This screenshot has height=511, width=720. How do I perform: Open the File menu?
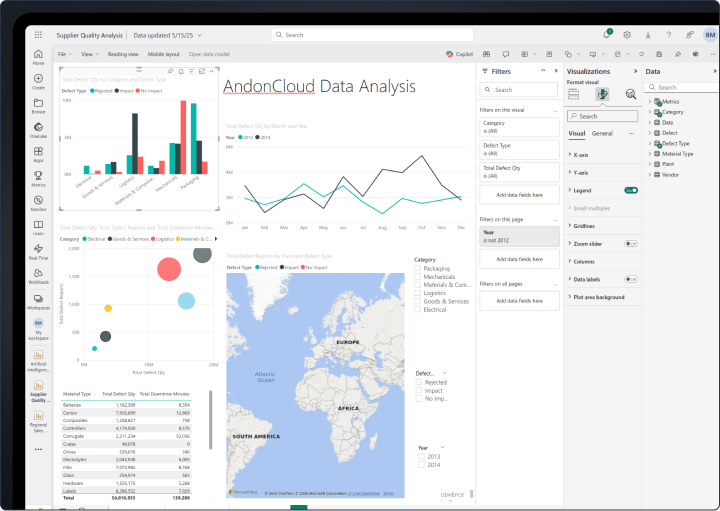click(64, 54)
